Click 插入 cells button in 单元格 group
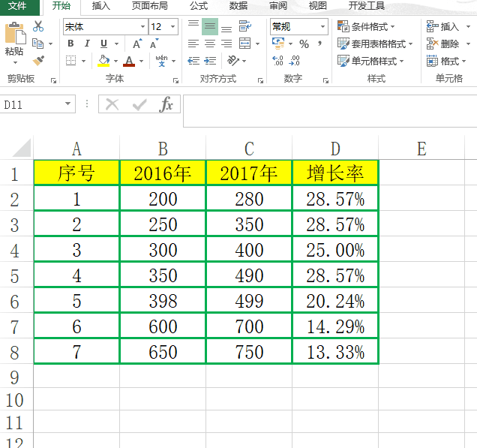Image resolution: width=477 pixels, height=448 pixels. (x=442, y=26)
